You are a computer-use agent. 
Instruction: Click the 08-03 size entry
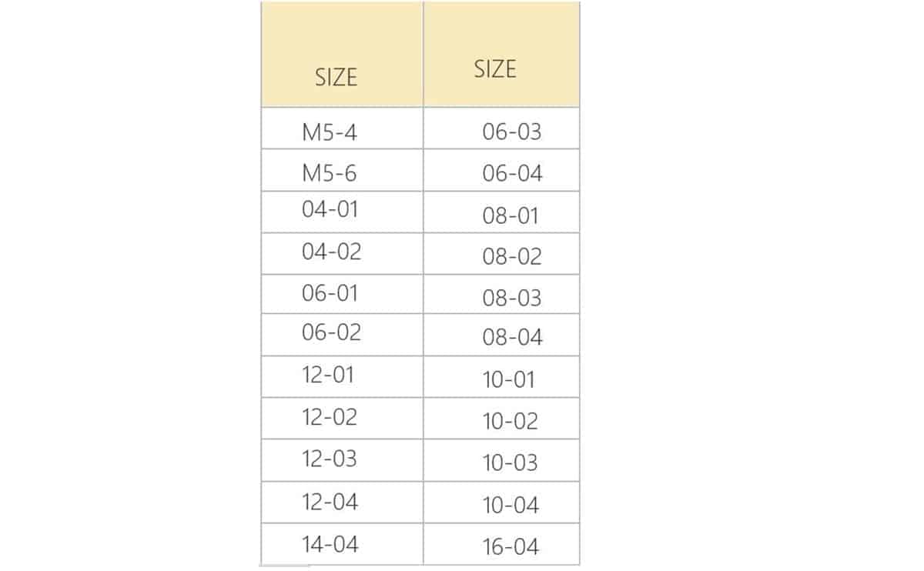tap(512, 298)
